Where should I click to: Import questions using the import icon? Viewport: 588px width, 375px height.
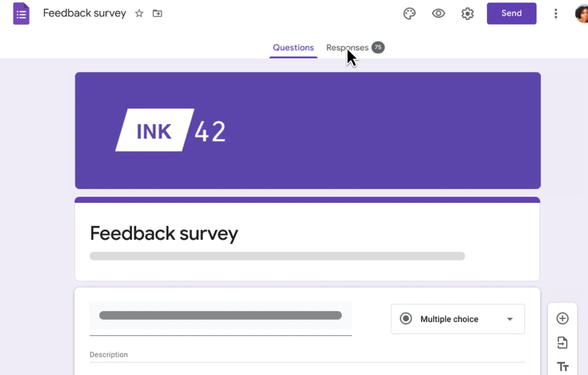tap(562, 342)
